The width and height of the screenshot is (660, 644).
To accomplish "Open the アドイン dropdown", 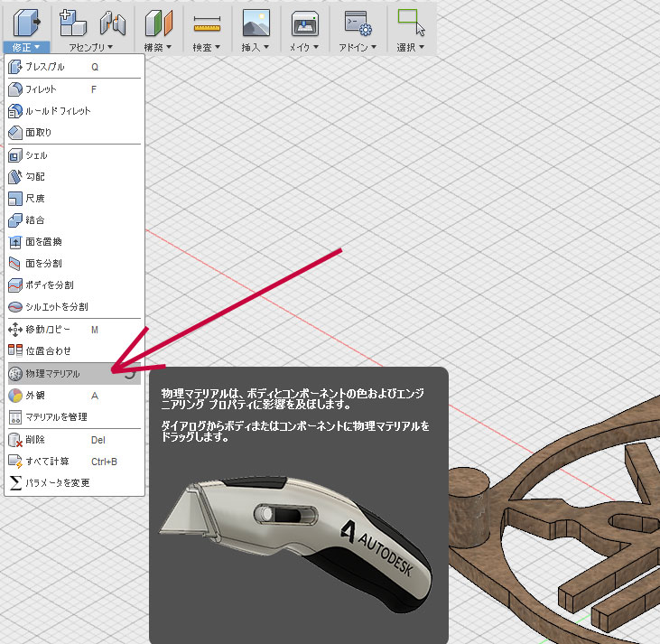I will [x=358, y=46].
